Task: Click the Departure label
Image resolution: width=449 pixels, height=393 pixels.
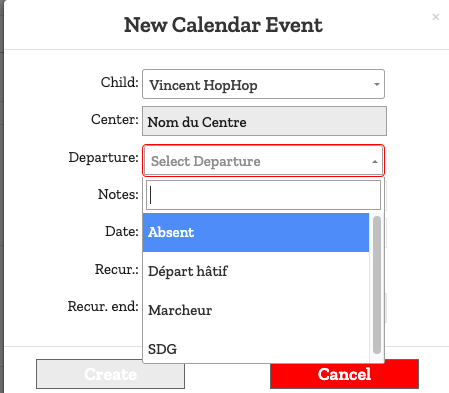Action: coord(103,157)
